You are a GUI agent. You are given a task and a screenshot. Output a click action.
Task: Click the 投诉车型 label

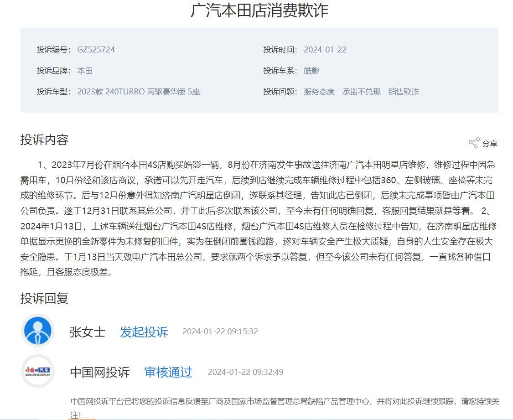(x=54, y=92)
